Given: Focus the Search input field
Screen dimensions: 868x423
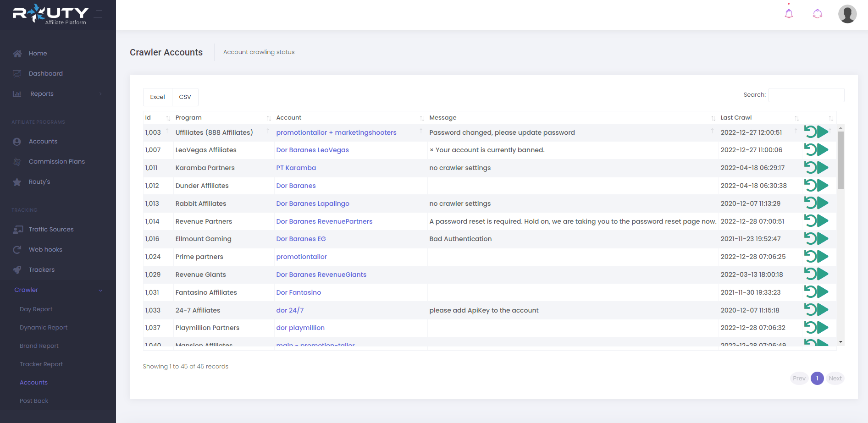Looking at the screenshot, I should 806,95.
